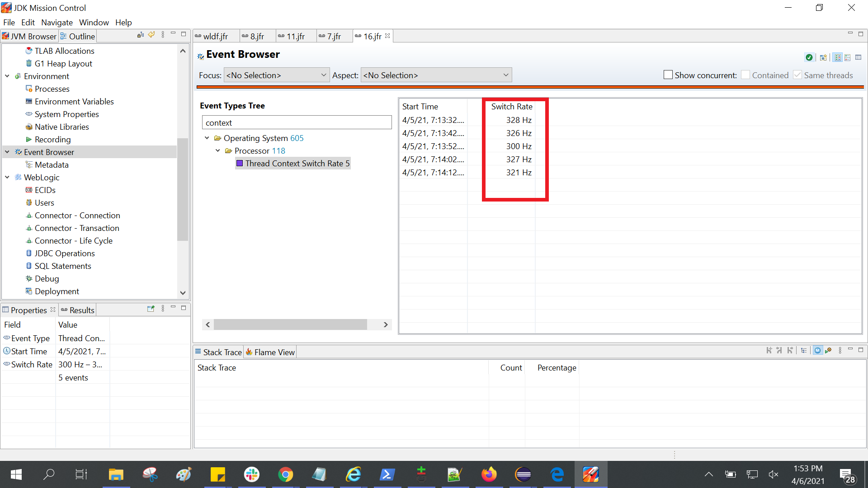Open JDK Mission Control from the taskbar
The width and height of the screenshot is (868, 488).
[590, 474]
